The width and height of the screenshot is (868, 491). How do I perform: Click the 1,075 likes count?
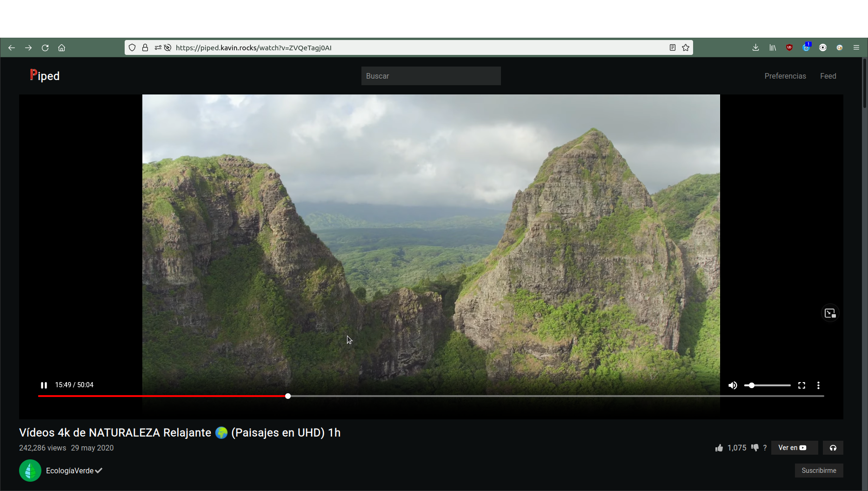tap(737, 448)
